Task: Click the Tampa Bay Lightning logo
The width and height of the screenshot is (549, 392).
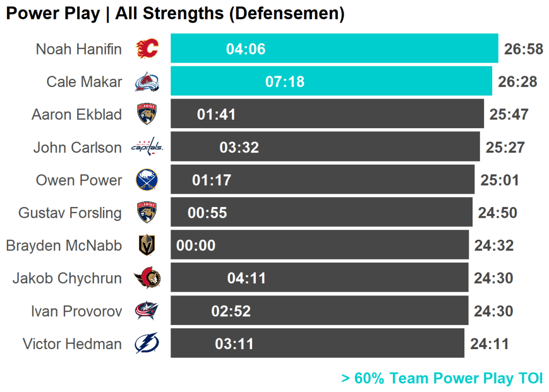Action: click(147, 344)
